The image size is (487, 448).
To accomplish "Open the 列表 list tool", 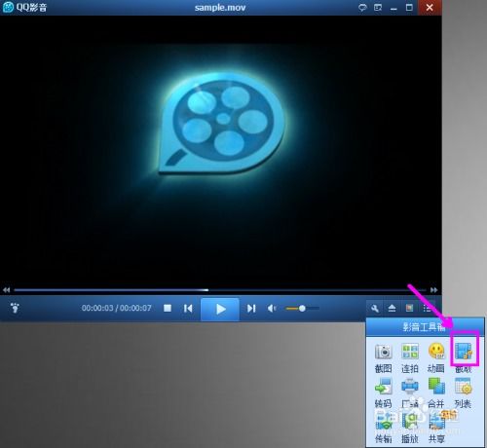I will tap(463, 393).
